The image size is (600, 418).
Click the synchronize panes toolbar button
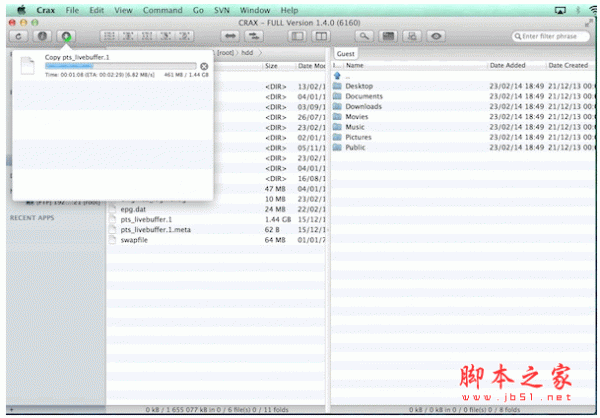254,36
